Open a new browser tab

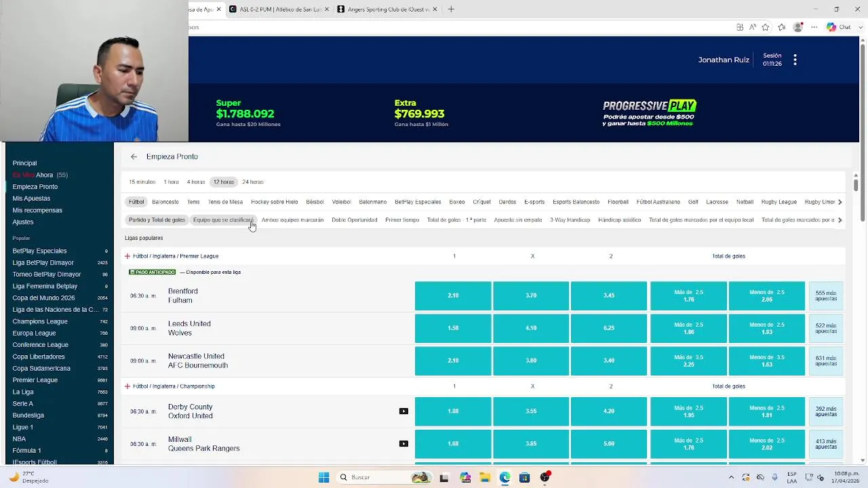pyautogui.click(x=451, y=9)
